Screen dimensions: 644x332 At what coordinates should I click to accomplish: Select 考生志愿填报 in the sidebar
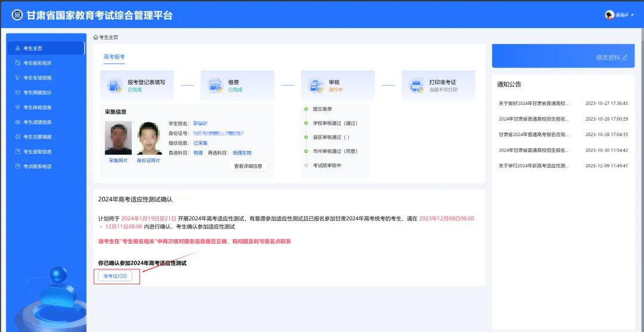point(38,137)
